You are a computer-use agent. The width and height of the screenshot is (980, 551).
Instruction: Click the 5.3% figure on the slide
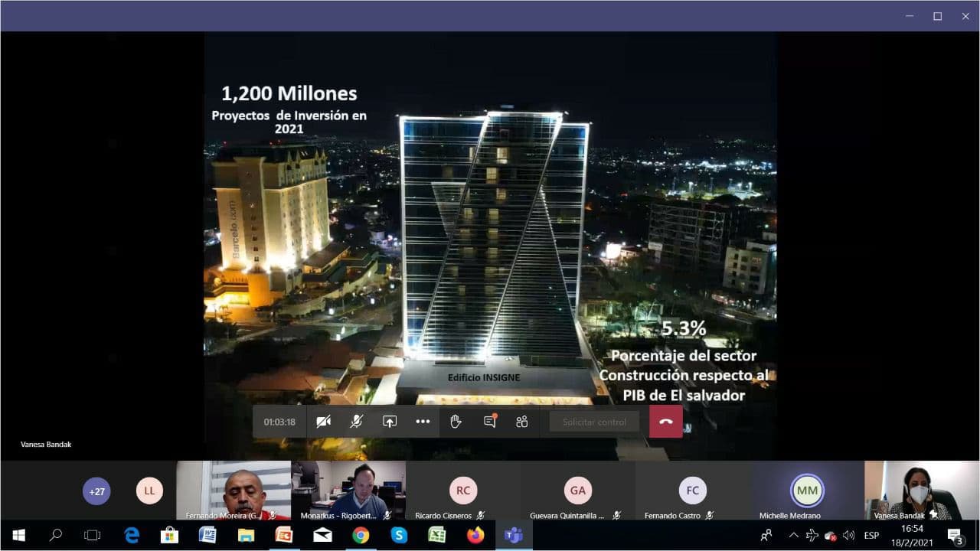coord(684,328)
